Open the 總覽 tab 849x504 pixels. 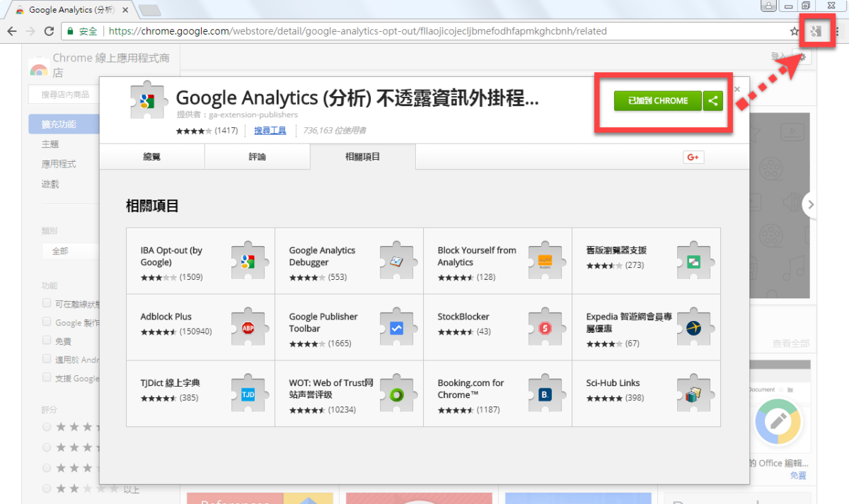(x=152, y=157)
